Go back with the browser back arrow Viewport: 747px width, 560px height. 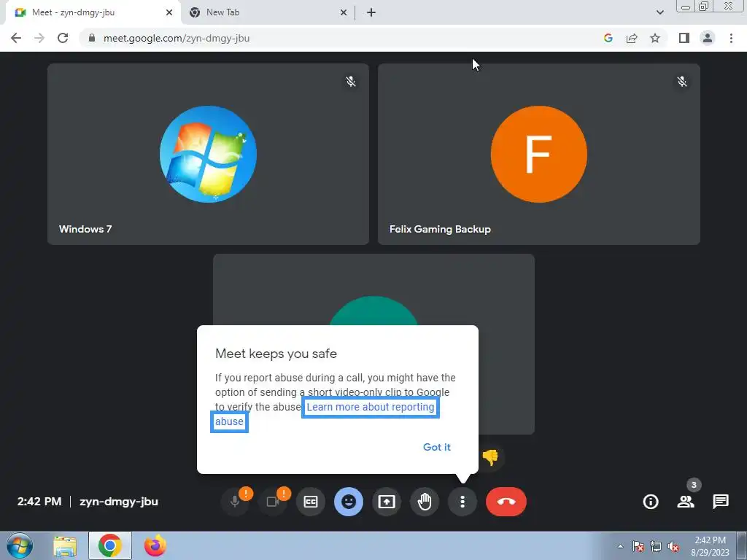16,38
